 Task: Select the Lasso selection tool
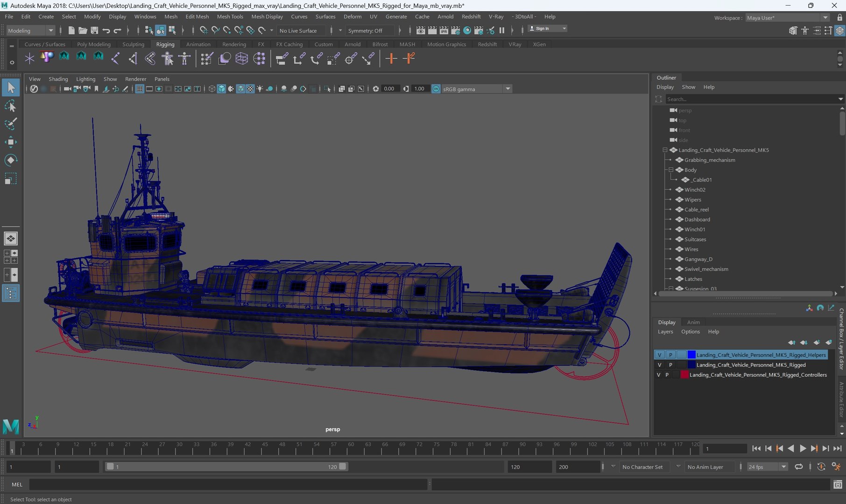pos(10,106)
